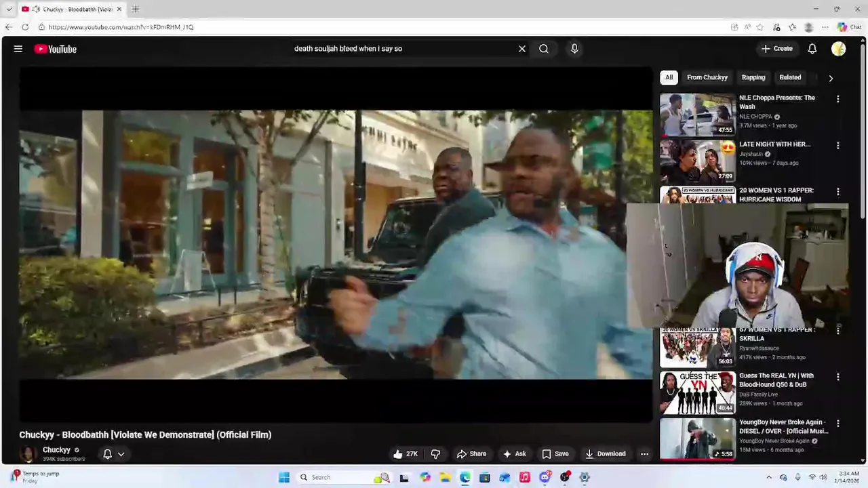This screenshot has height=488, width=868.
Task: Open NLE Choppa Presents: The Wash thumbnail
Action: click(698, 115)
